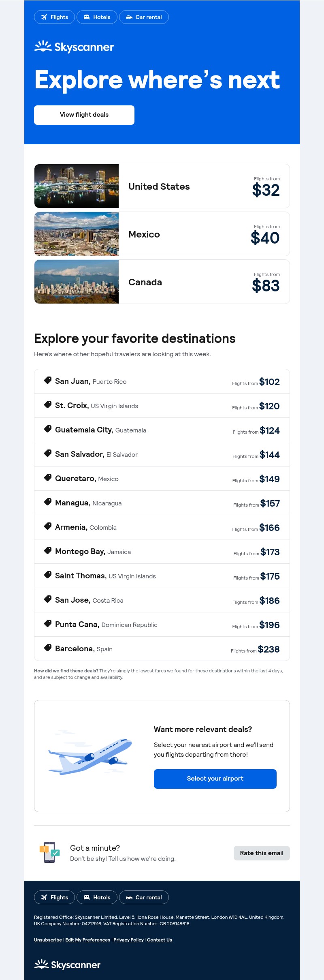324x980 pixels.
Task: Open Car rental in the footer navigation
Action: pos(144,897)
